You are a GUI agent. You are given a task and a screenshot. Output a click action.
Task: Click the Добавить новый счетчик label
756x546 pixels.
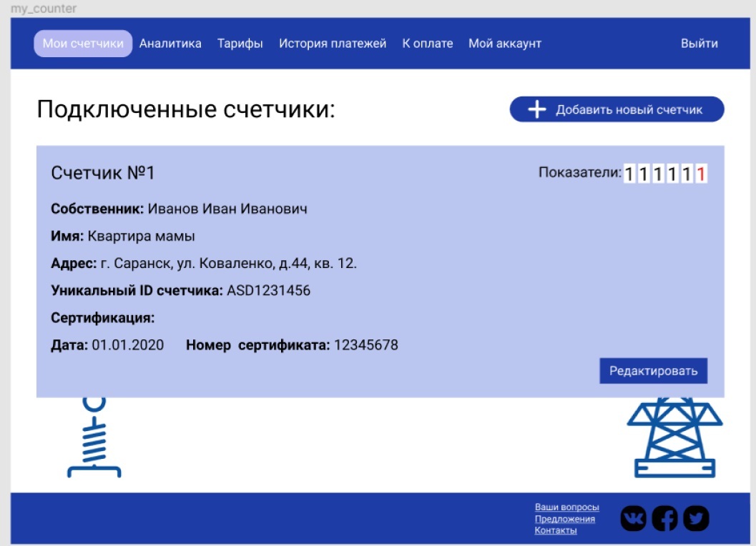629,110
